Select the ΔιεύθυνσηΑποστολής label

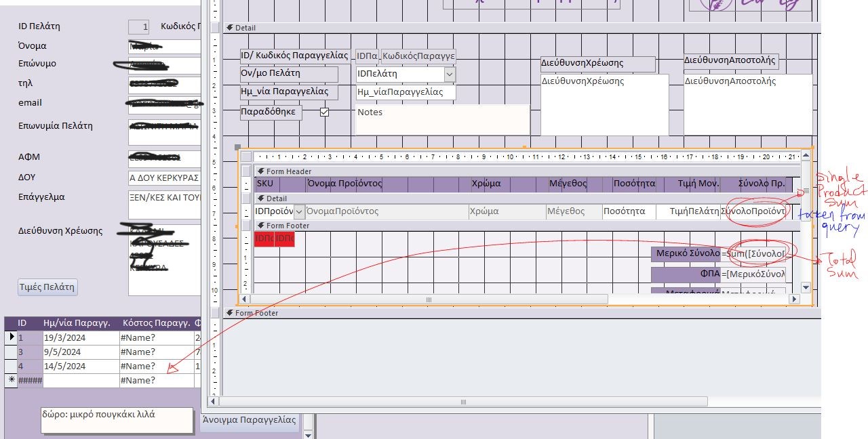tap(731, 61)
